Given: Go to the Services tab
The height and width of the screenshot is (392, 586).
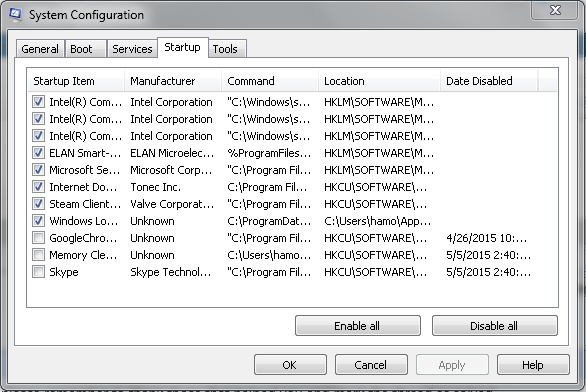Looking at the screenshot, I should click(132, 49).
